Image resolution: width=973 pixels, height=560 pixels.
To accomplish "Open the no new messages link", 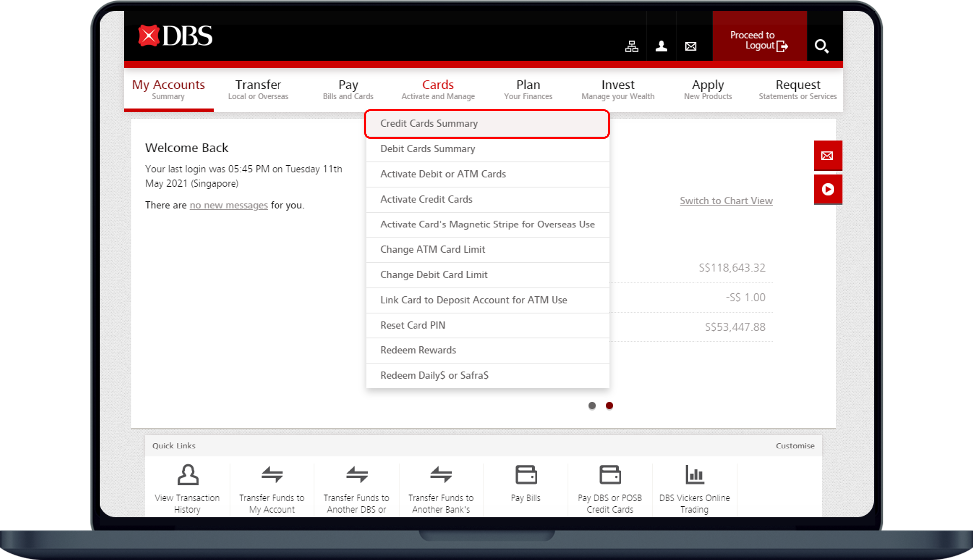I will [x=228, y=205].
